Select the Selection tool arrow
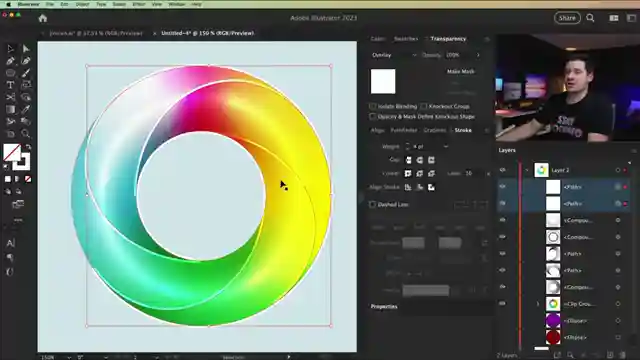Viewport: 640px width, 360px height. [10, 49]
